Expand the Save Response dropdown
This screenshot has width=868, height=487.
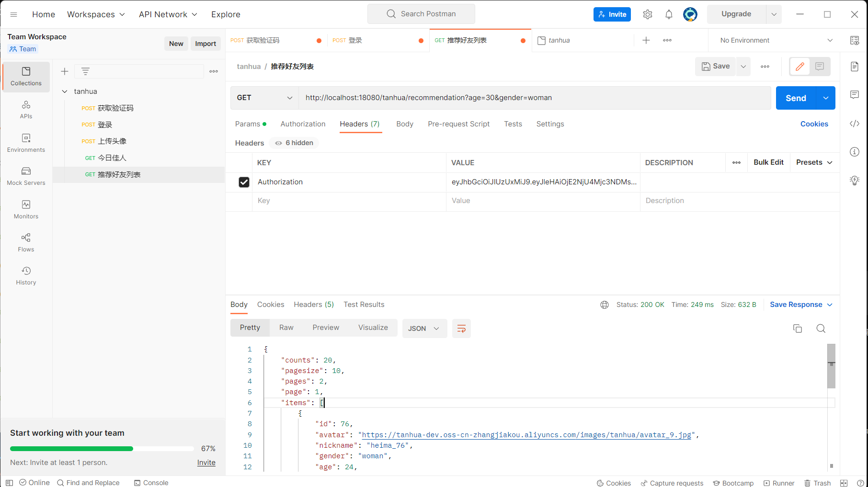point(801,305)
